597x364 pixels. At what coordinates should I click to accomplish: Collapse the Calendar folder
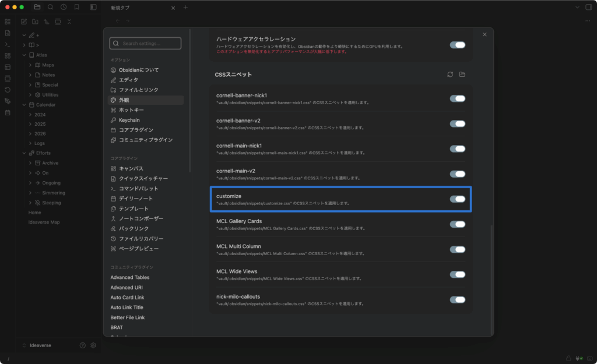[24, 105]
